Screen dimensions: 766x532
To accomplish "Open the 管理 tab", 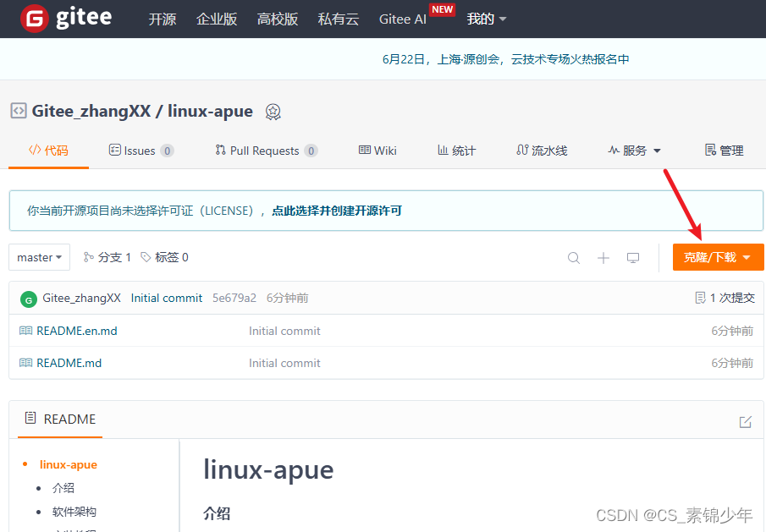I will tap(724, 151).
